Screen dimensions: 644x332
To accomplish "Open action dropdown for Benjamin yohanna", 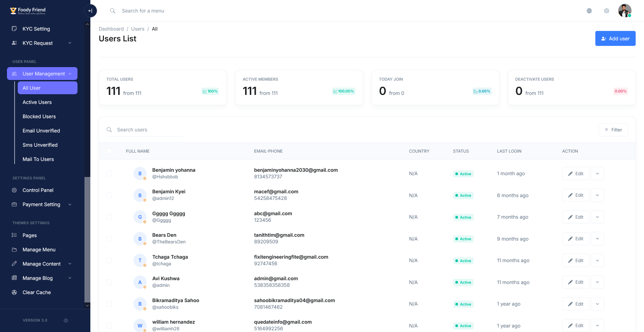I will coord(597,173).
